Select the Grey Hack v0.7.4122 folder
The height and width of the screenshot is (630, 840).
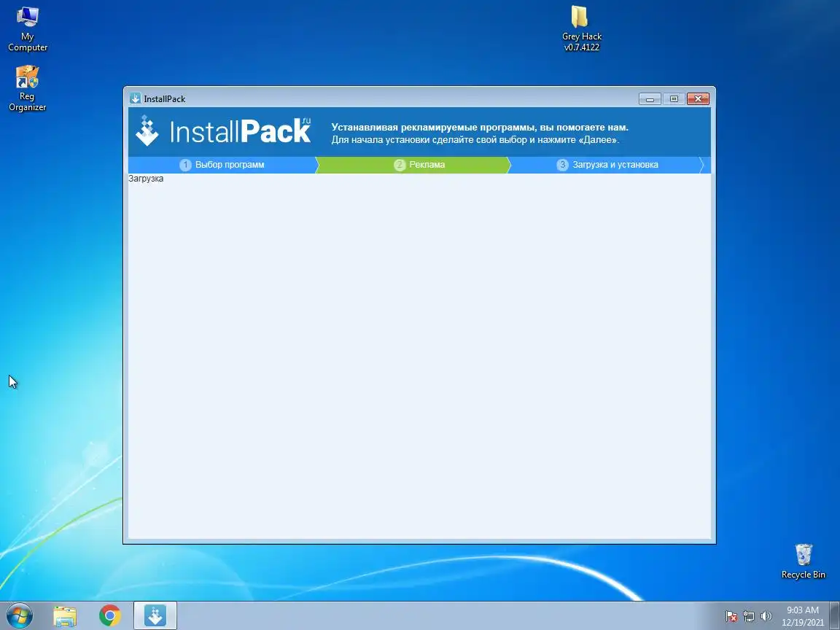point(581,28)
